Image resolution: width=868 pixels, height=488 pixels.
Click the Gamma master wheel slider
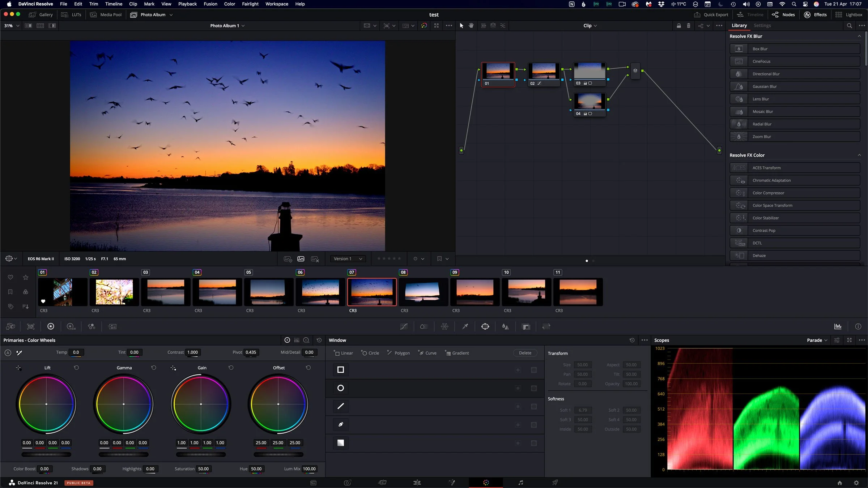point(123,454)
